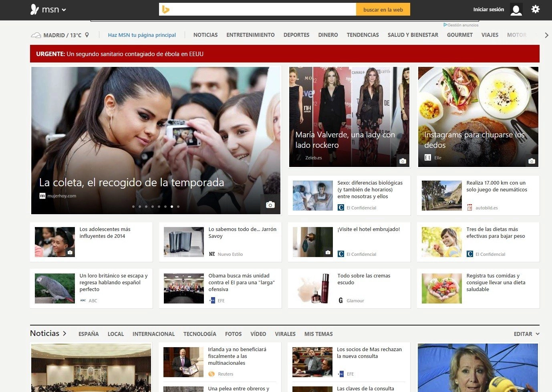
Task: Open the SALUD Y BIENESTAR menu
Action: point(413,35)
